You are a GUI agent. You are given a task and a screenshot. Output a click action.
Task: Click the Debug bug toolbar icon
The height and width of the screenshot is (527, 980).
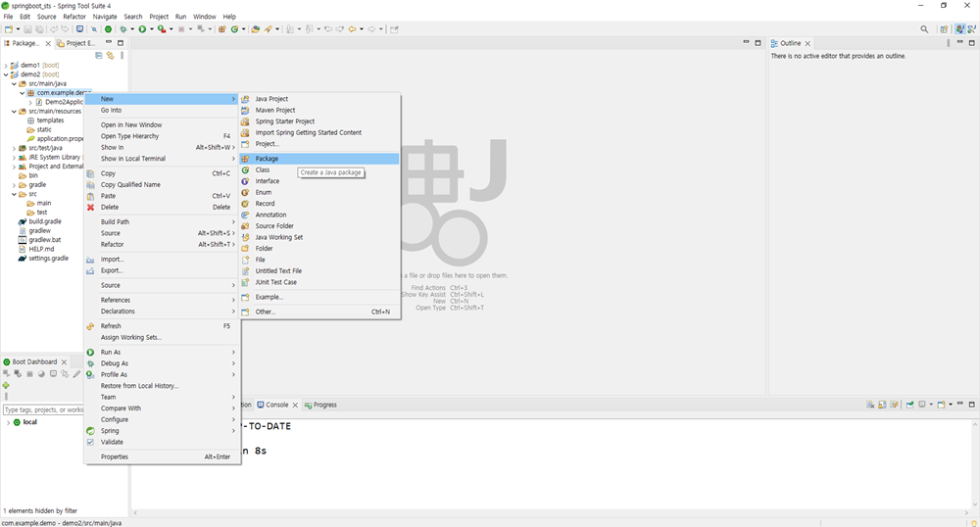pos(123,28)
